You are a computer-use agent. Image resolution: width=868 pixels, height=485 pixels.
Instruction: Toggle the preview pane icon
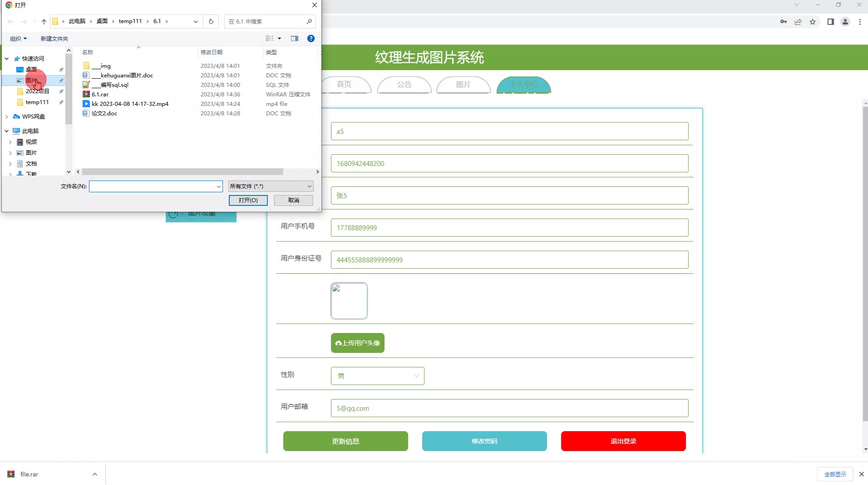point(294,38)
